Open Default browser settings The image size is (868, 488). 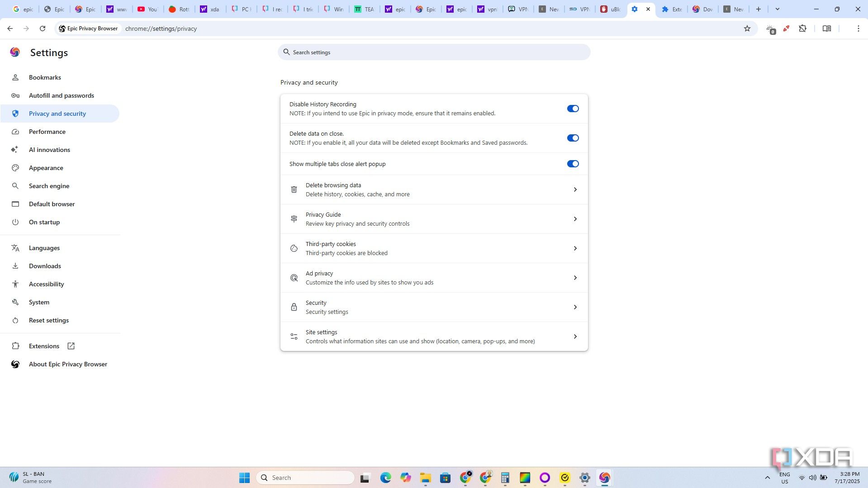(60, 204)
